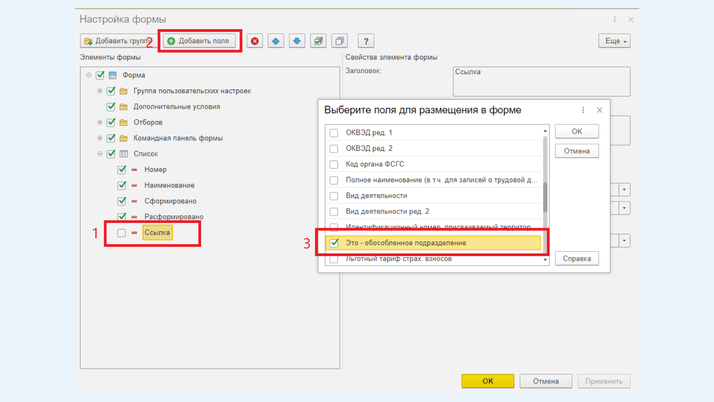
Task: Open the three-dot menu in field selection dialog
Action: click(x=583, y=110)
